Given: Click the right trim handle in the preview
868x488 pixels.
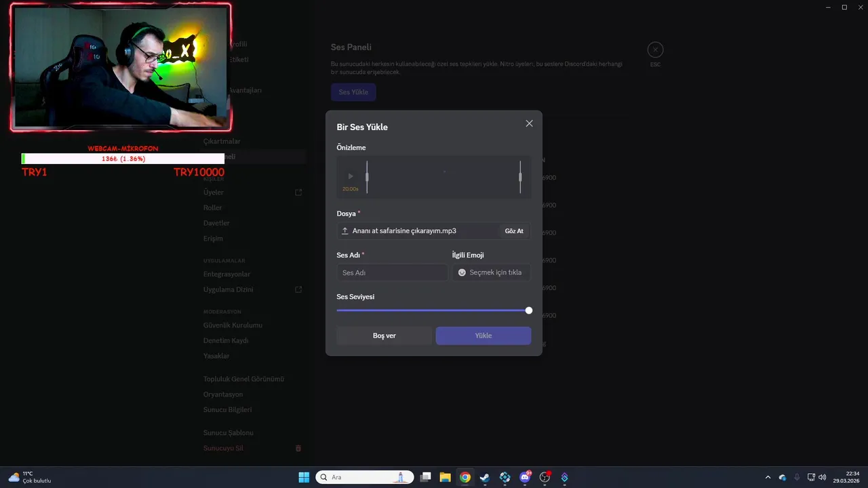Looking at the screenshot, I should point(521,177).
